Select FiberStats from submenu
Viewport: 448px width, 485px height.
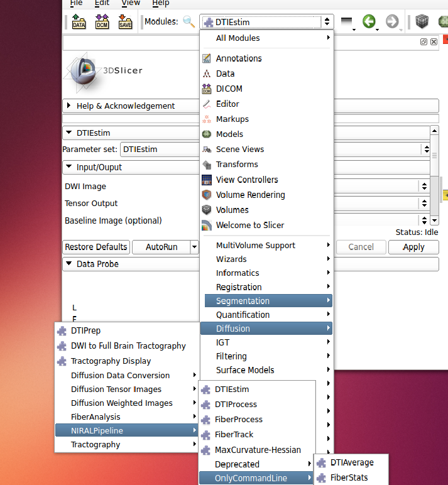349,477
